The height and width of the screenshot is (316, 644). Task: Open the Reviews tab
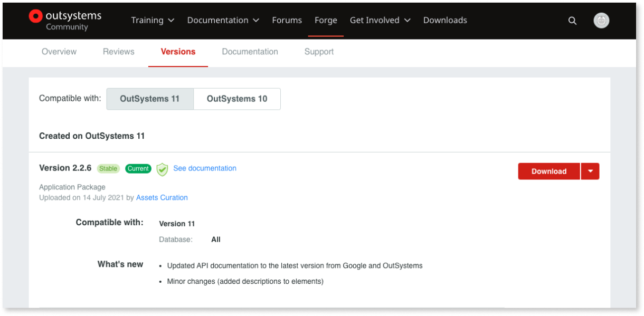click(x=119, y=52)
